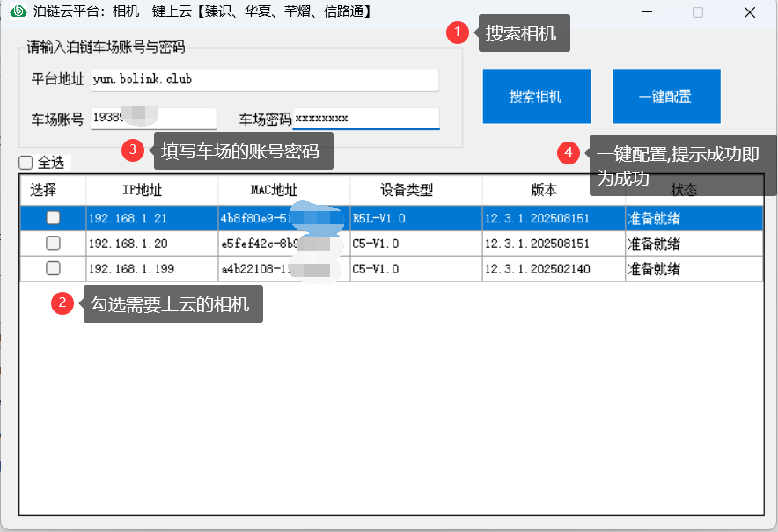Image resolution: width=778 pixels, height=532 pixels.
Task: Click version 12.3.1.202508151 in the 192.168.1.20 row
Action: [554, 244]
